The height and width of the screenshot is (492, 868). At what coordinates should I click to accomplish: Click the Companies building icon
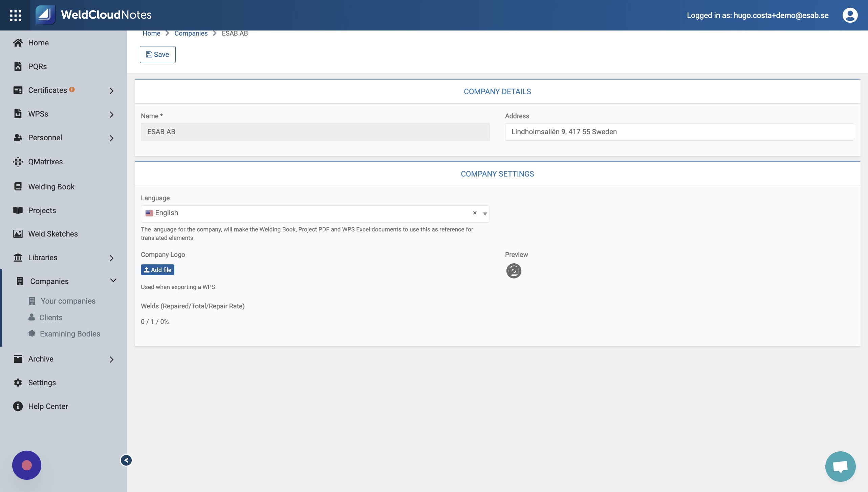point(20,281)
